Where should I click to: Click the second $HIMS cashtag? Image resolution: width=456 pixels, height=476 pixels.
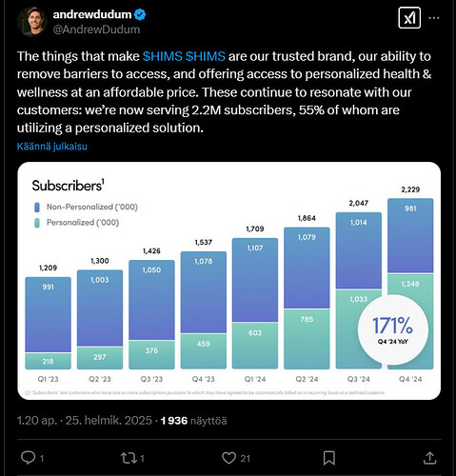click(206, 56)
